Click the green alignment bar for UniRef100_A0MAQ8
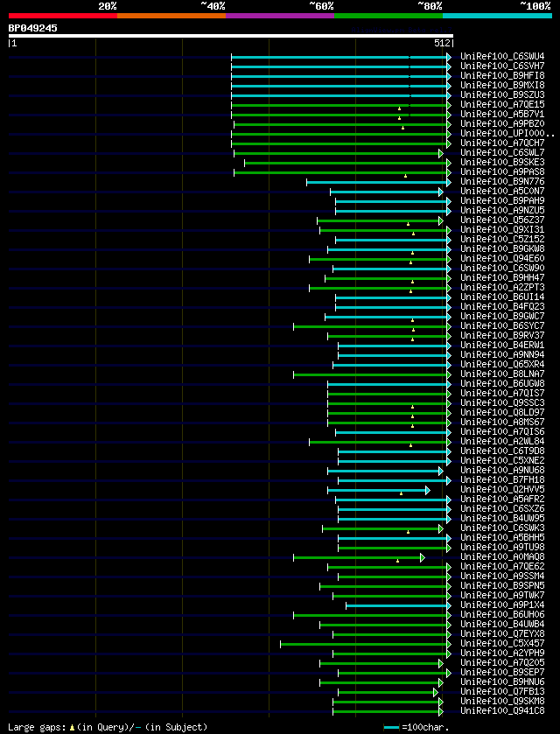The width and height of the screenshot is (560, 734). [359, 557]
